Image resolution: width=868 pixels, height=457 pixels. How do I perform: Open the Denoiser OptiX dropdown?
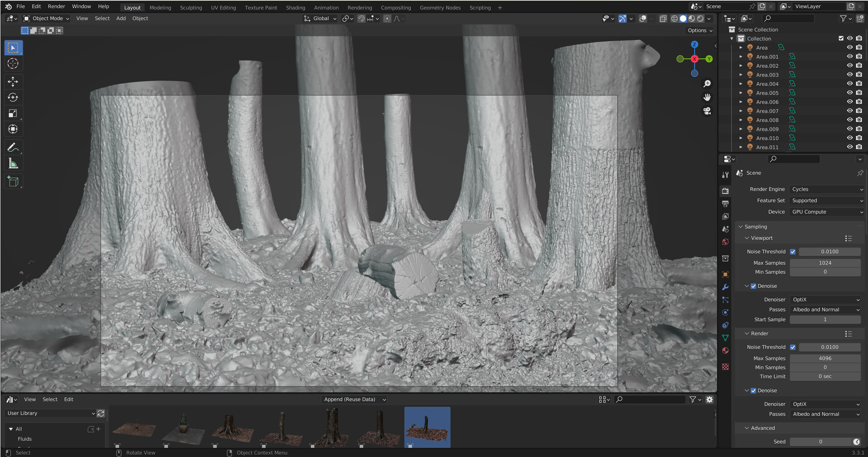(826, 299)
